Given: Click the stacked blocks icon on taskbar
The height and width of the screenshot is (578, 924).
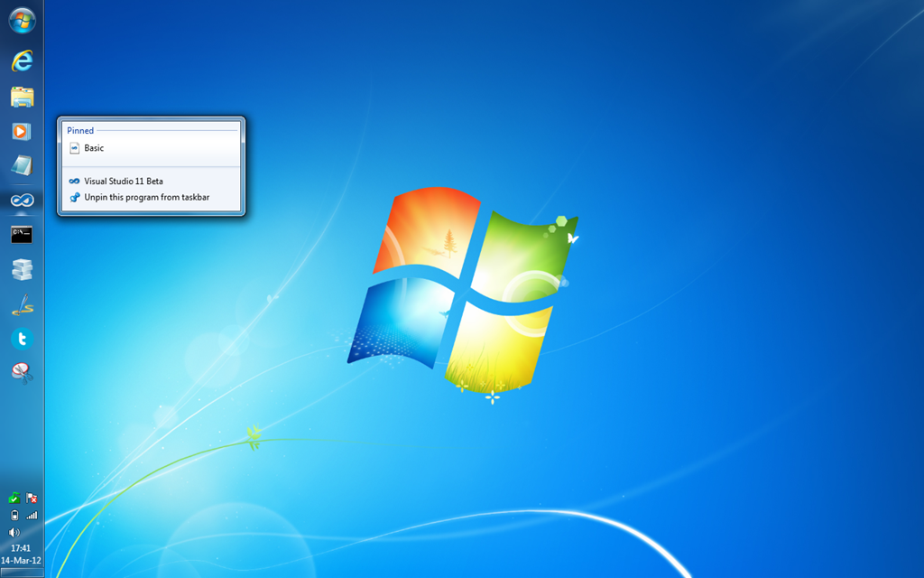Looking at the screenshot, I should 22,269.
